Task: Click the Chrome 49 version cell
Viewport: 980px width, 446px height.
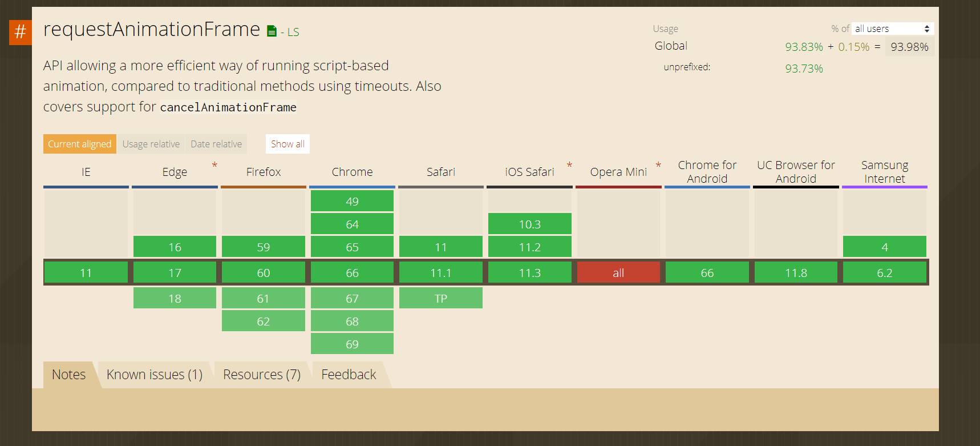Action: click(x=352, y=201)
